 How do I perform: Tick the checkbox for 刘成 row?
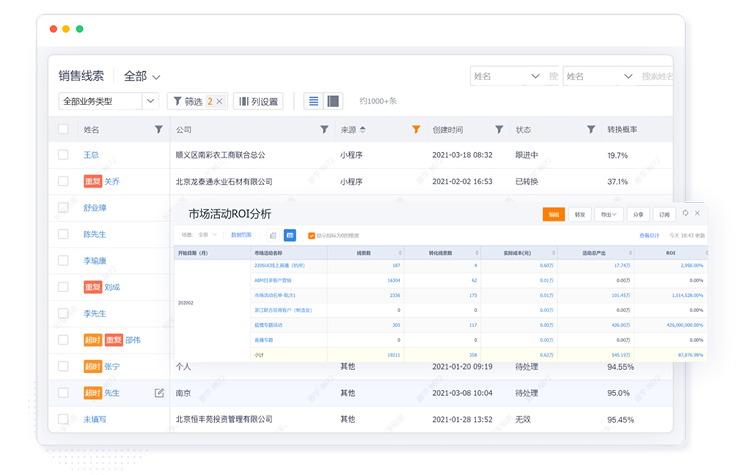(x=63, y=287)
